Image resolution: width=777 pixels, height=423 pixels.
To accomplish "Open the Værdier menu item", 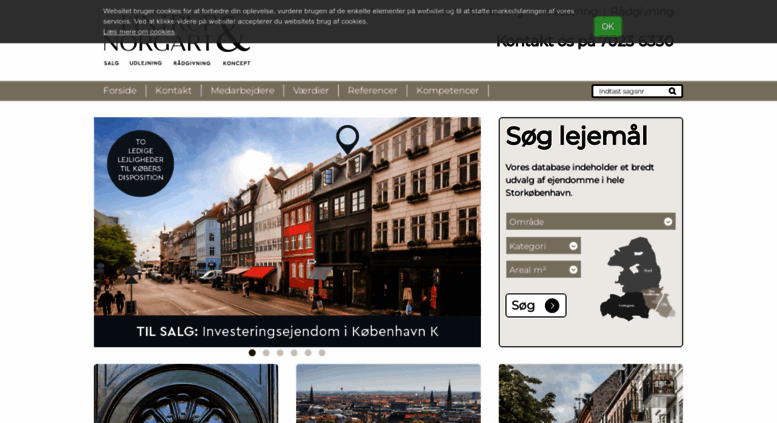I will tap(311, 91).
